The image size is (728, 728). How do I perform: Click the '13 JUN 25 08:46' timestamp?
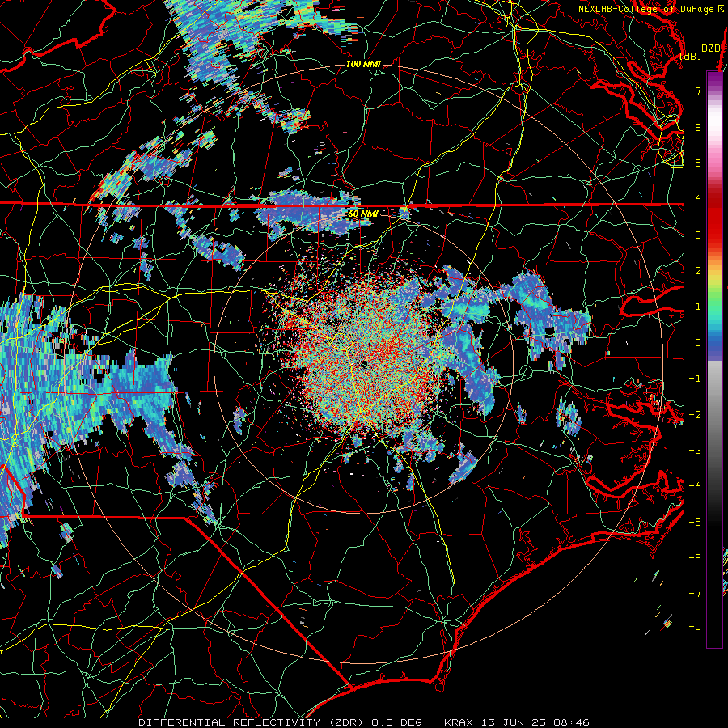click(x=534, y=722)
